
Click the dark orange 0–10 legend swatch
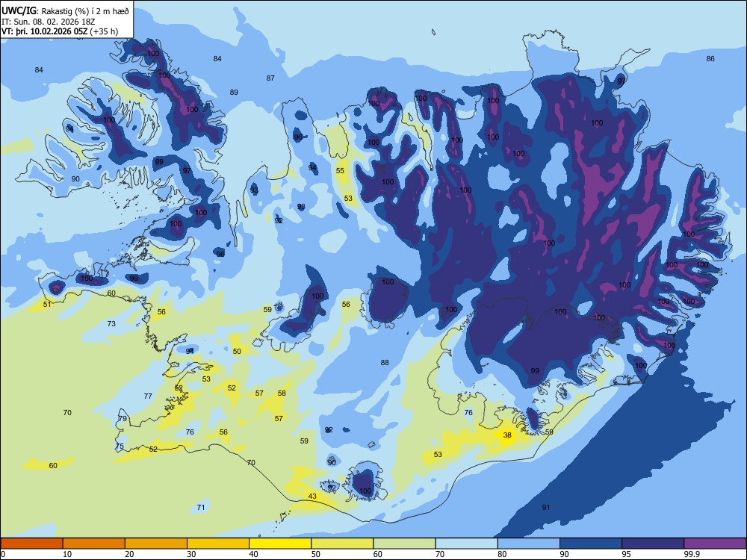(31, 544)
